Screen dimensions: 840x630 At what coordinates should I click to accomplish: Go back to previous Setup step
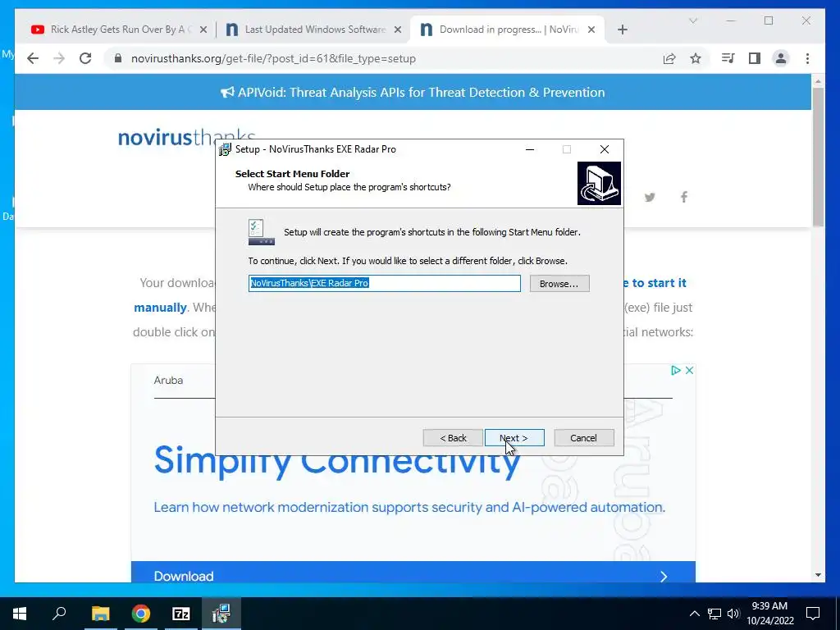(453, 438)
